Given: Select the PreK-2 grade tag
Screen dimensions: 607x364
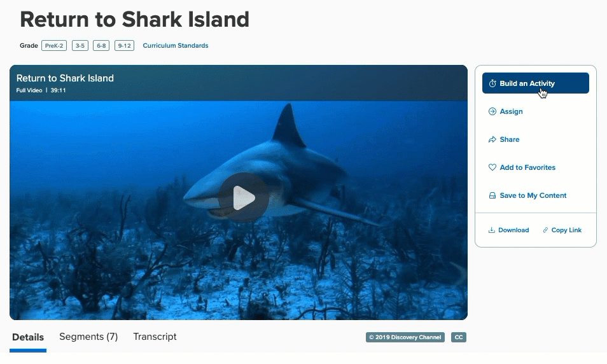Looking at the screenshot, I should [x=54, y=46].
